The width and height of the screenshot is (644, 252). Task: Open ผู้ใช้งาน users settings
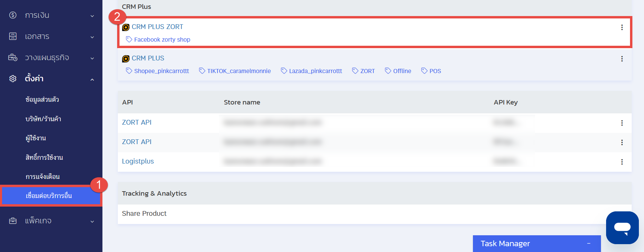click(36, 138)
